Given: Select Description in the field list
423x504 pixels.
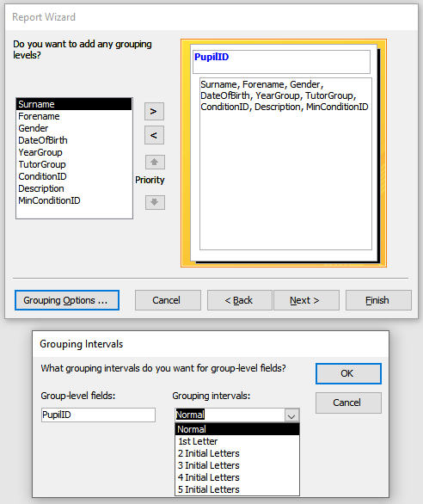Looking at the screenshot, I should click(74, 188).
